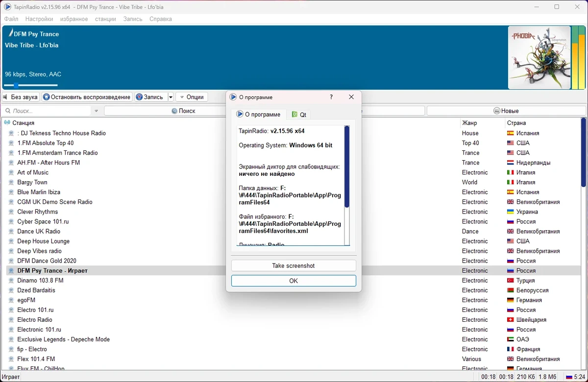
Task: Click the About dialog title icon
Action: pos(233,97)
